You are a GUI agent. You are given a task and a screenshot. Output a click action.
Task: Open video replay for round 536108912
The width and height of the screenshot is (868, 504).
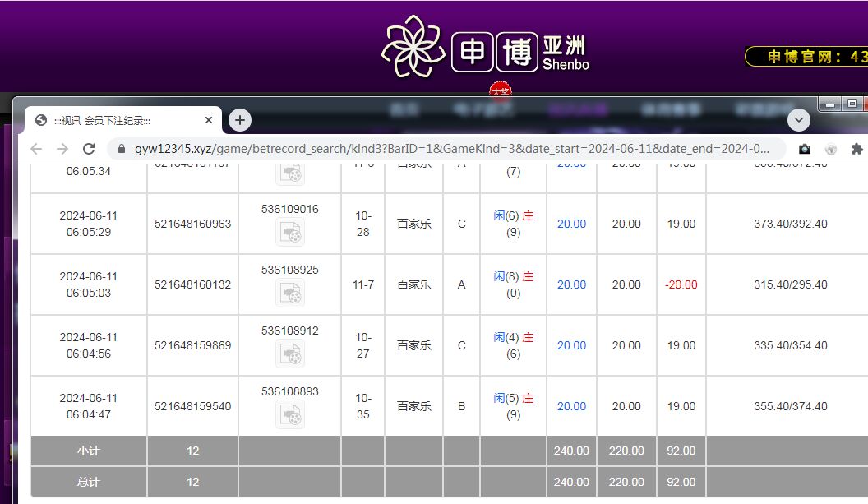tap(290, 354)
